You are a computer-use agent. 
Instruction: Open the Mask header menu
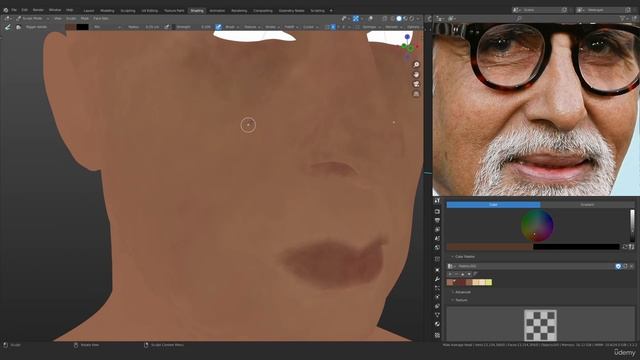84,18
